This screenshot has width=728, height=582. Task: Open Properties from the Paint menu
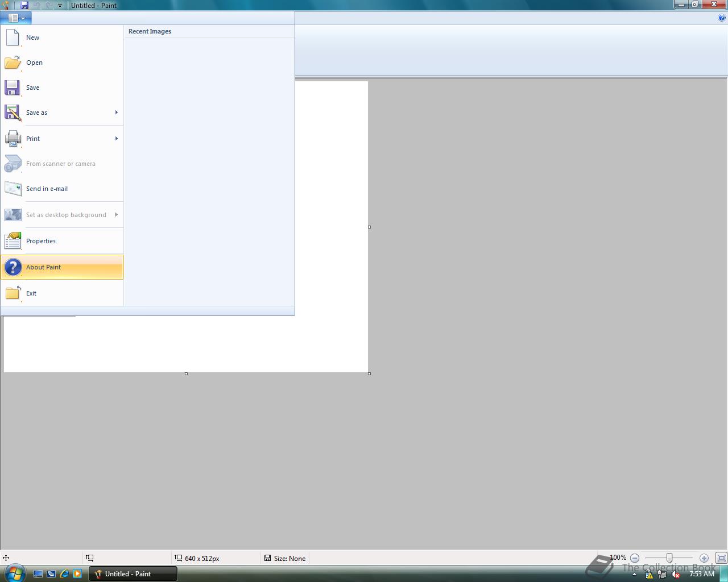(62, 241)
